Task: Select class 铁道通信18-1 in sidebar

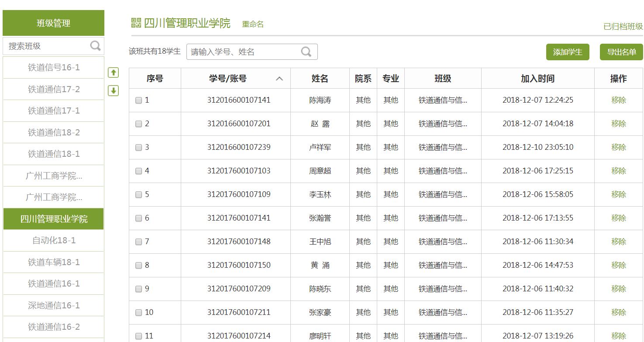Action: (x=54, y=154)
